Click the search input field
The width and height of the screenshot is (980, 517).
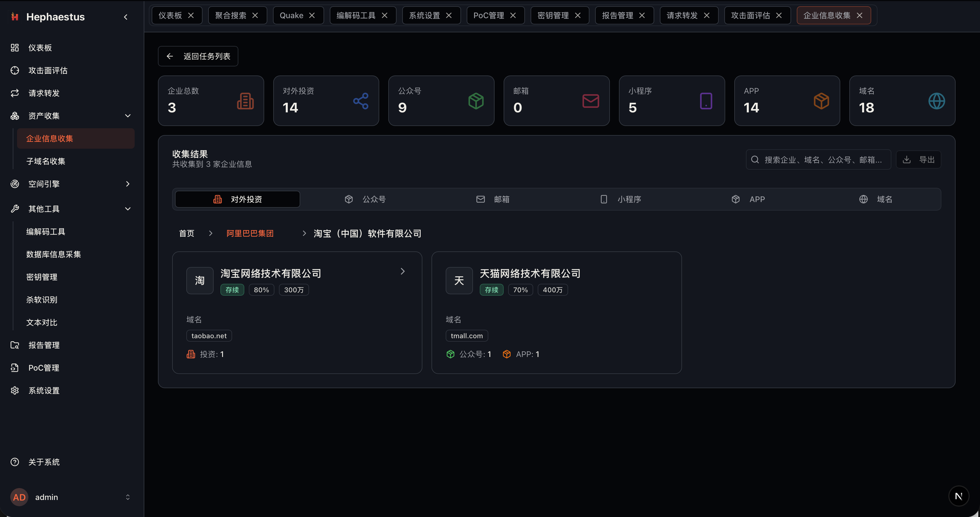click(818, 159)
